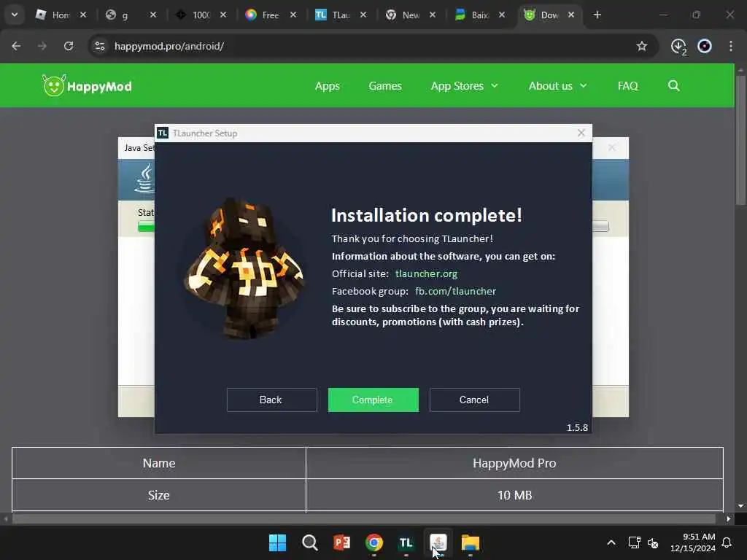The image size is (747, 560).
Task: Click the TLauncher character image
Action: pyautogui.click(x=244, y=268)
